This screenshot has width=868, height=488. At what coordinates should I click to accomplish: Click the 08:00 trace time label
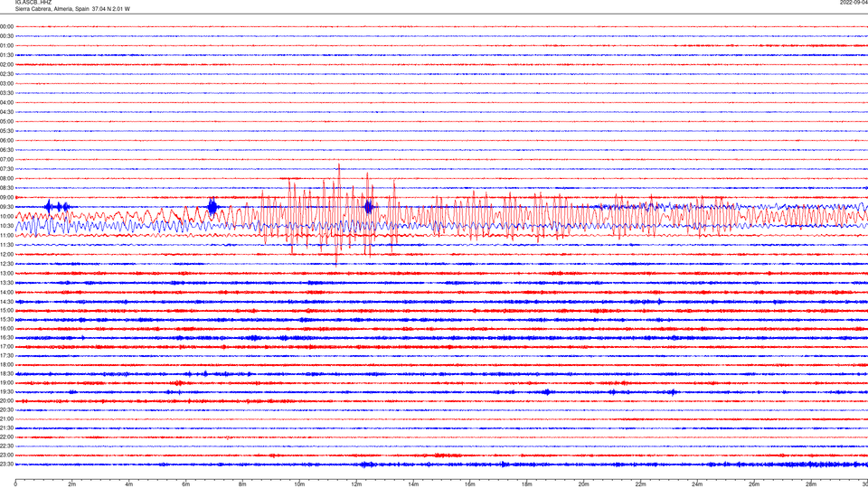click(6, 179)
